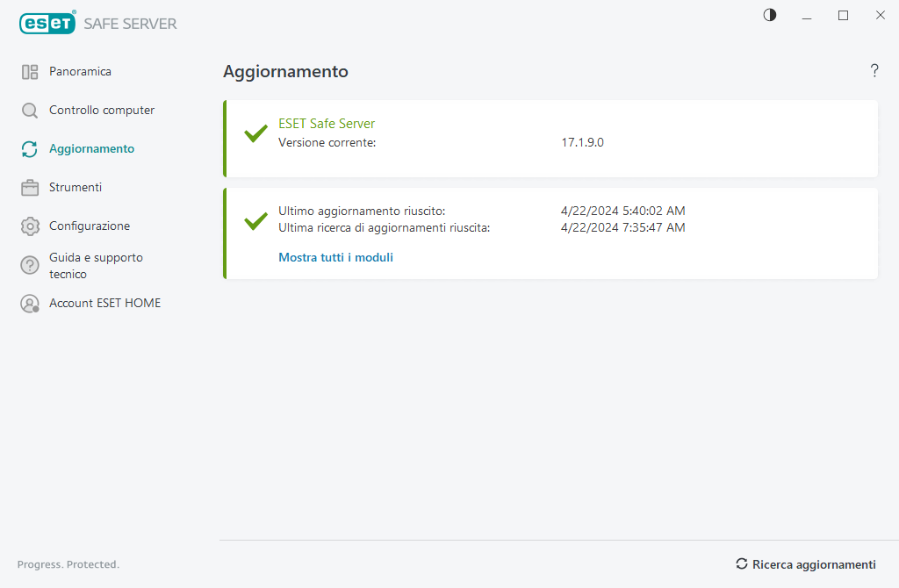The image size is (899, 588).
Task: Click the Aggiornamento refresh arrows icon
Action: tap(30, 149)
